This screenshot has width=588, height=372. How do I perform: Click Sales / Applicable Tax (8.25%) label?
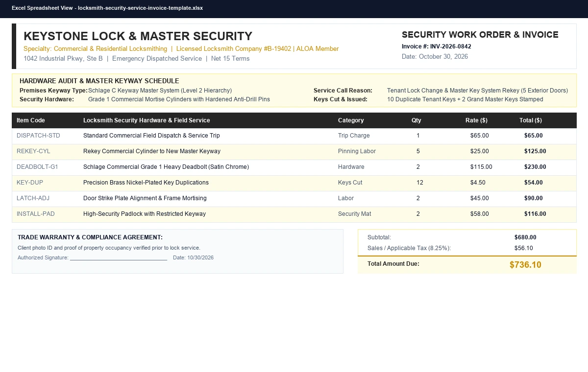pos(409,248)
